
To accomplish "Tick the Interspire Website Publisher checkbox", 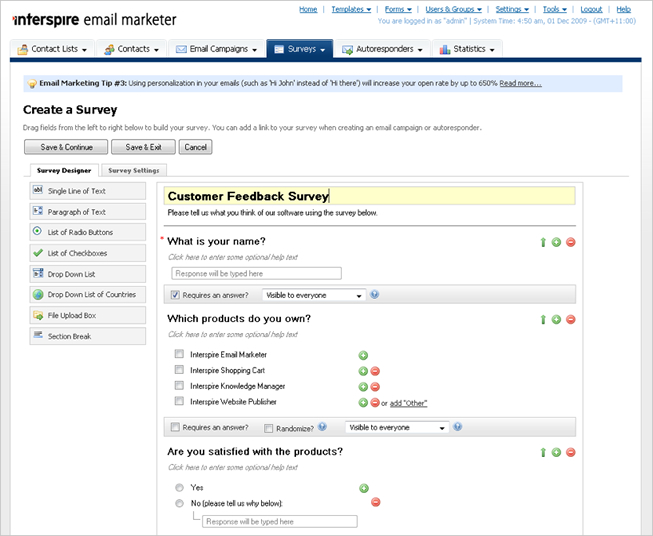I will (179, 401).
